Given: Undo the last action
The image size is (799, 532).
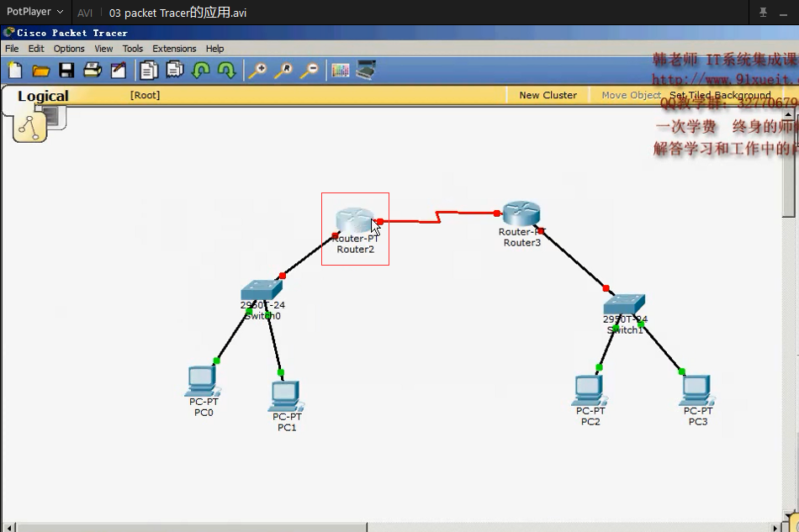Looking at the screenshot, I should [x=201, y=71].
